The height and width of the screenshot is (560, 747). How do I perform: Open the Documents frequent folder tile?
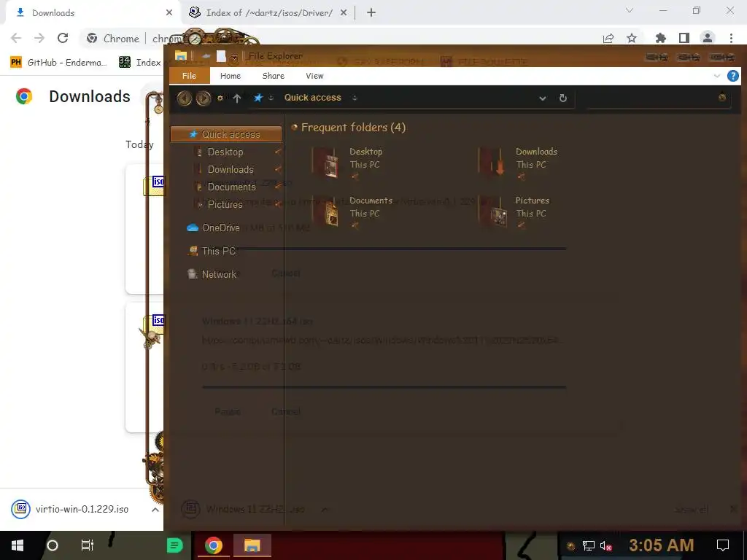[352, 212]
